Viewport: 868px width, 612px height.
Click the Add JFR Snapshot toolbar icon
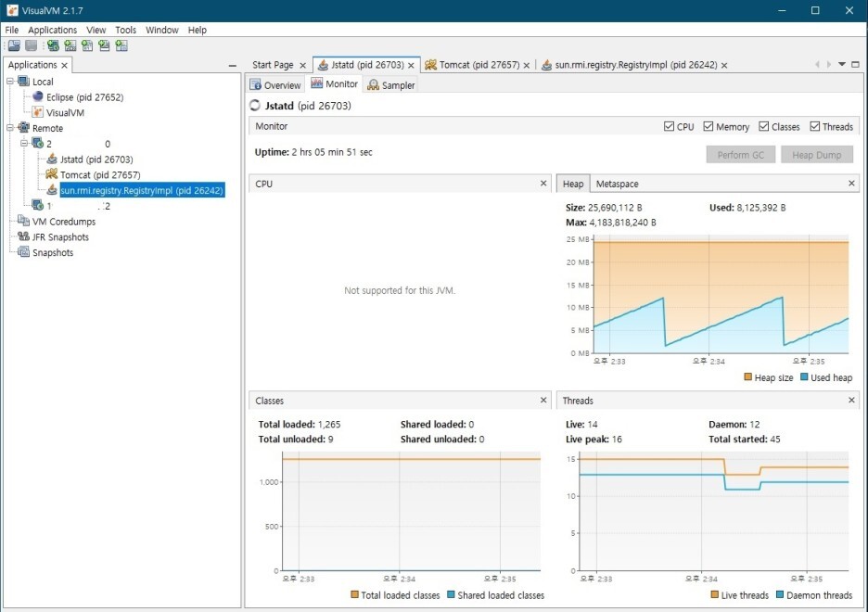[x=104, y=46]
